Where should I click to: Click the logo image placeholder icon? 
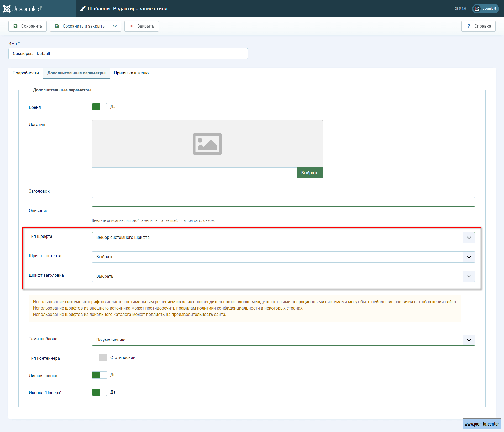coord(207,144)
